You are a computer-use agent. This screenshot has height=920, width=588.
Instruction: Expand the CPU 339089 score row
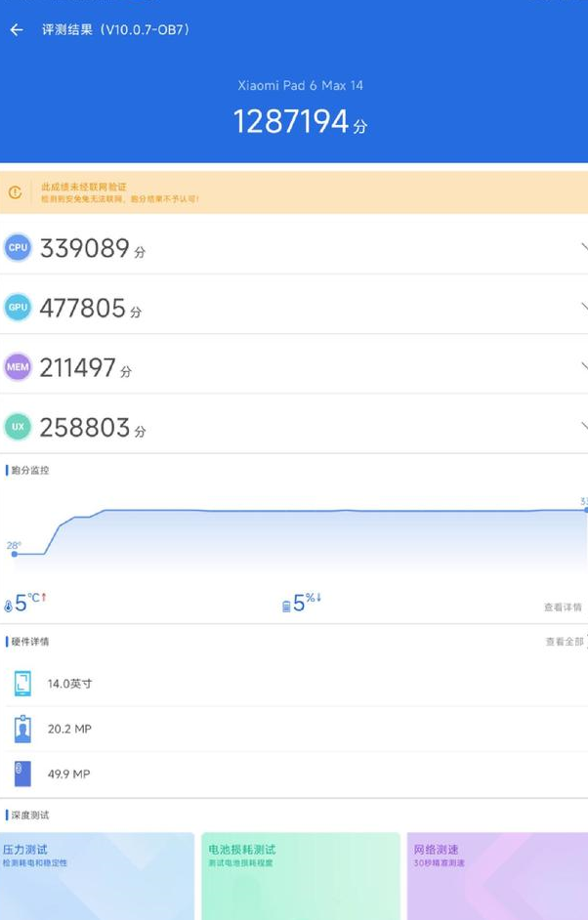pyautogui.click(x=294, y=248)
